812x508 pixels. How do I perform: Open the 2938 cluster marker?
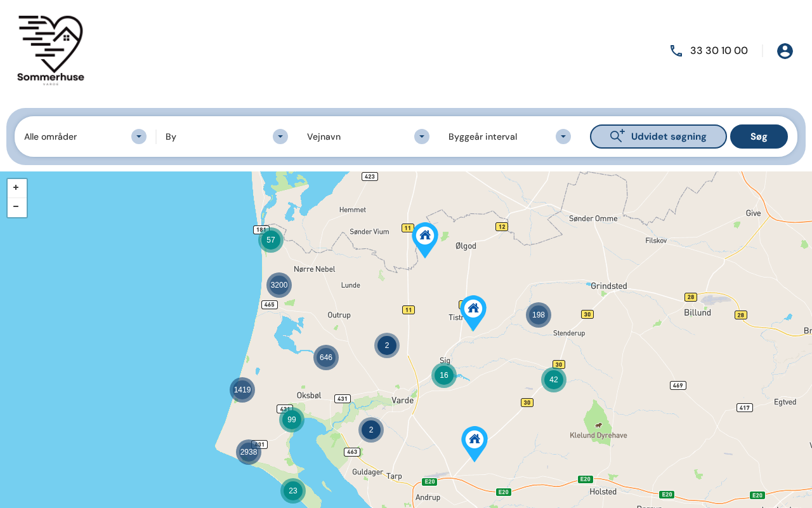click(249, 452)
